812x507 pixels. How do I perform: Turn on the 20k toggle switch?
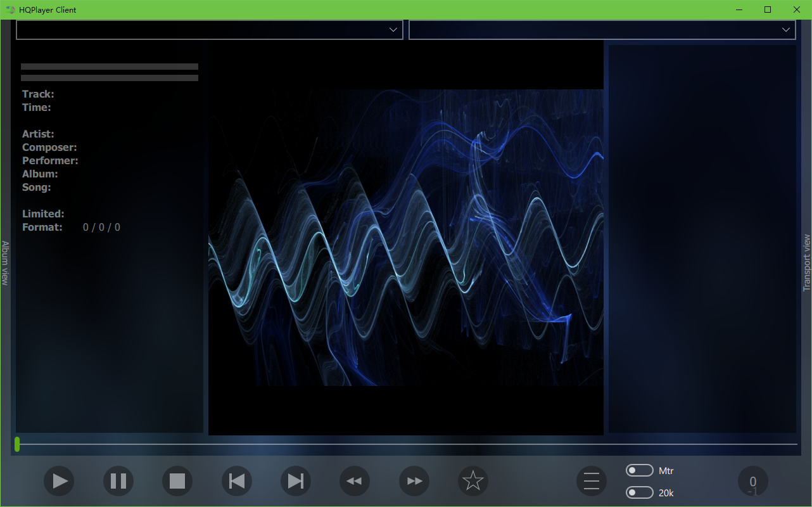tap(640, 492)
